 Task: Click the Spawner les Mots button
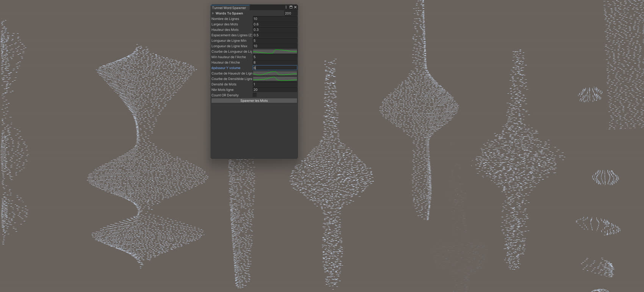(254, 101)
